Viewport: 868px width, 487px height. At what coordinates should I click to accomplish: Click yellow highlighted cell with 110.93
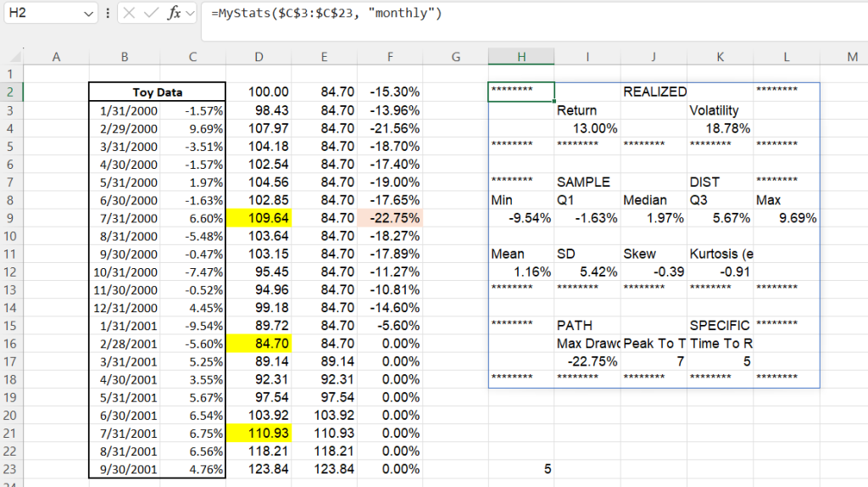point(259,433)
